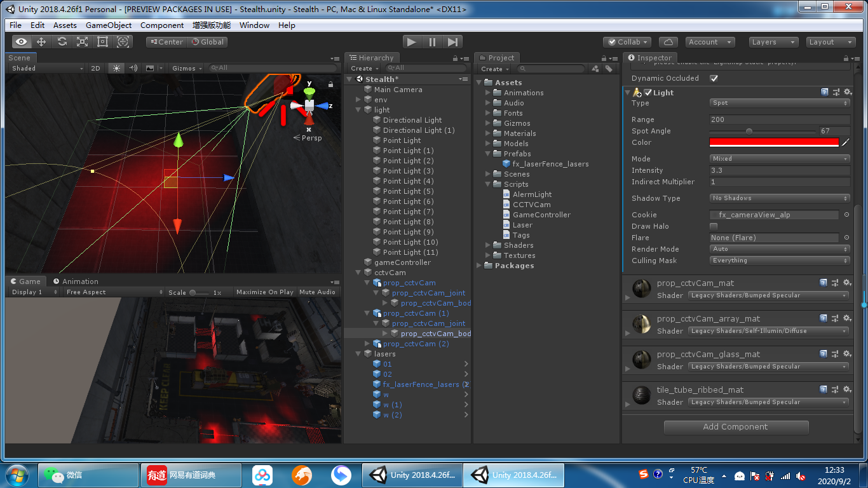This screenshot has height=488, width=868.
Task: Click Project search-by-type icon
Action: pyautogui.click(x=595, y=69)
